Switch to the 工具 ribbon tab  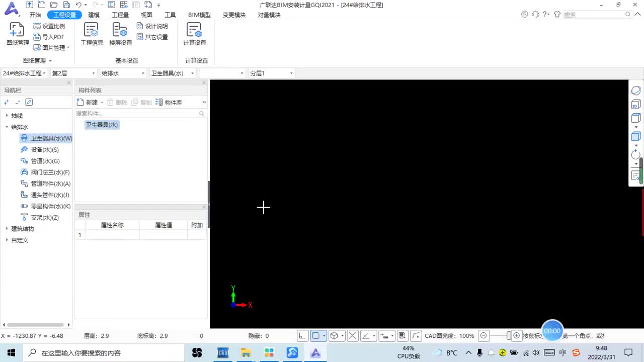pyautogui.click(x=171, y=15)
